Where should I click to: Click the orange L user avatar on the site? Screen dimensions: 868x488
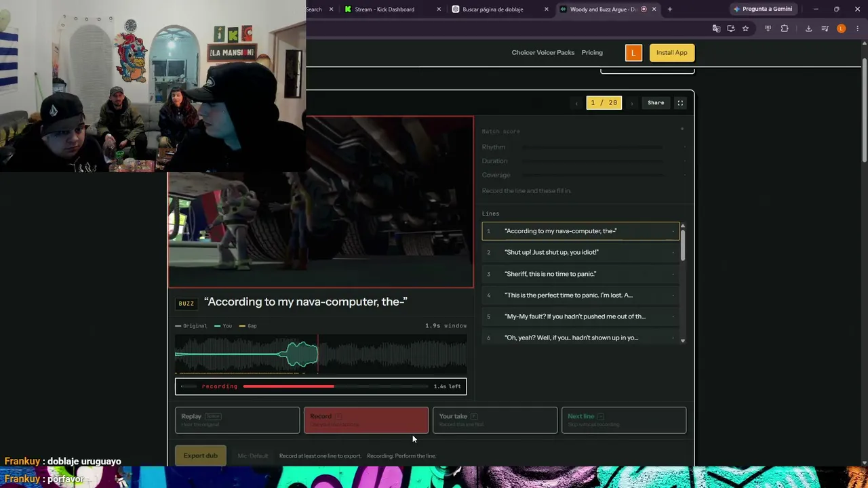pos(633,53)
